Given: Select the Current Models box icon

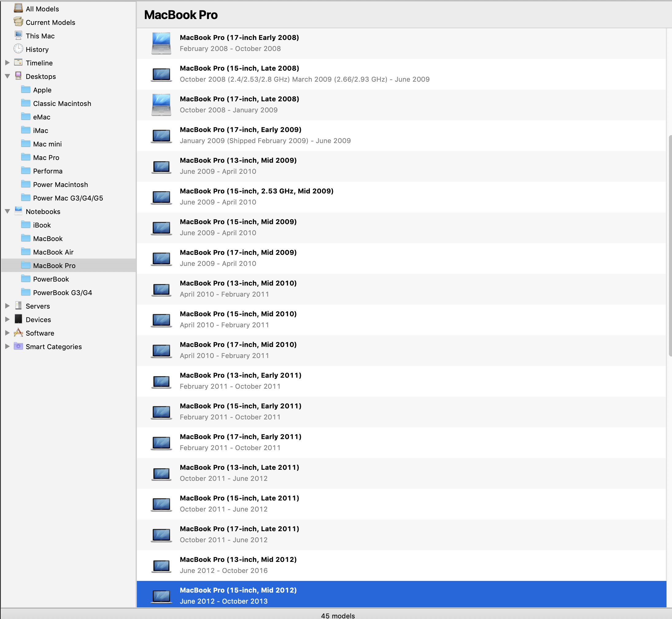Looking at the screenshot, I should [18, 22].
